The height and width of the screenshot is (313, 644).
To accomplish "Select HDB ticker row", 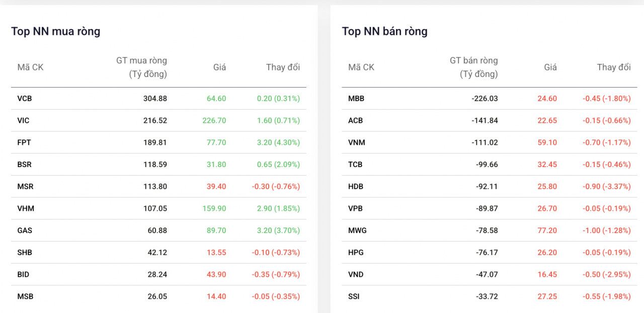I will pyautogui.click(x=490, y=187).
